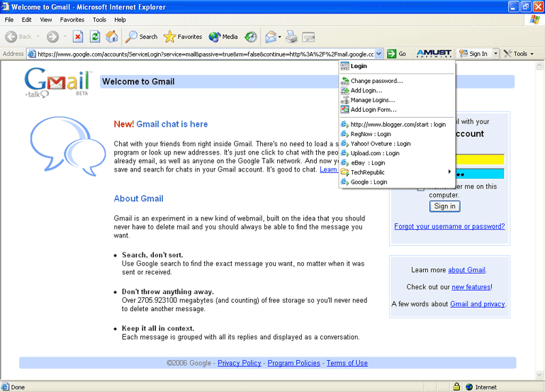
Task: Click the Stop button in the toolbar
Action: [78, 37]
